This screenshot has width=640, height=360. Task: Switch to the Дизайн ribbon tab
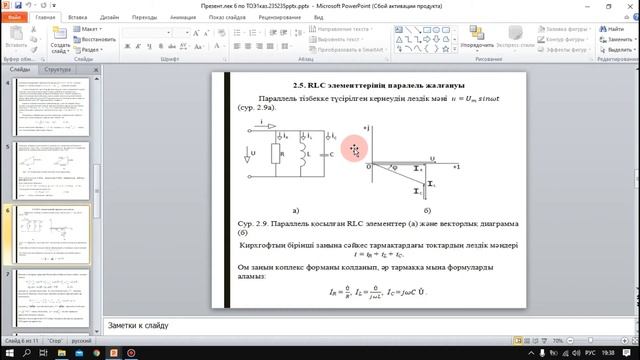pyautogui.click(x=109, y=17)
